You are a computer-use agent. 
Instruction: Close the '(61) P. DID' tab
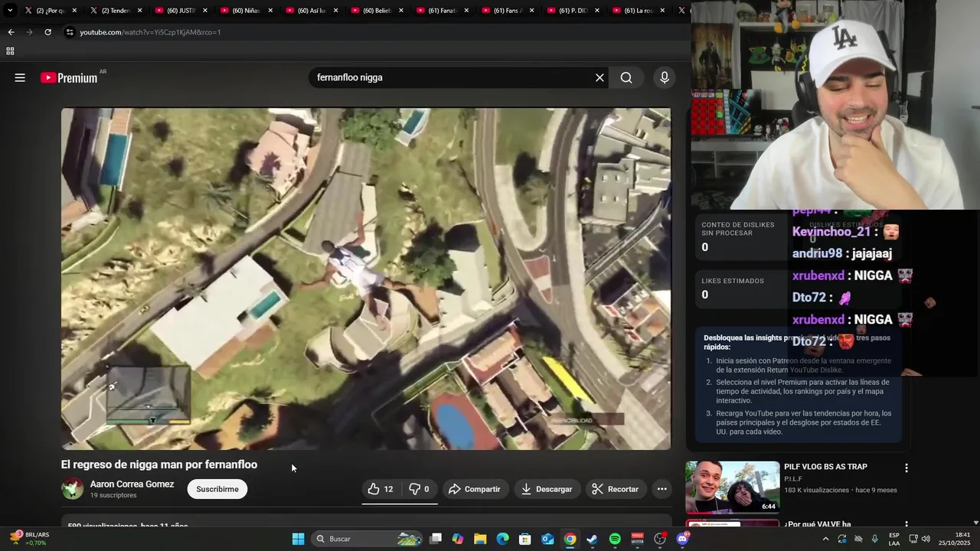596,11
